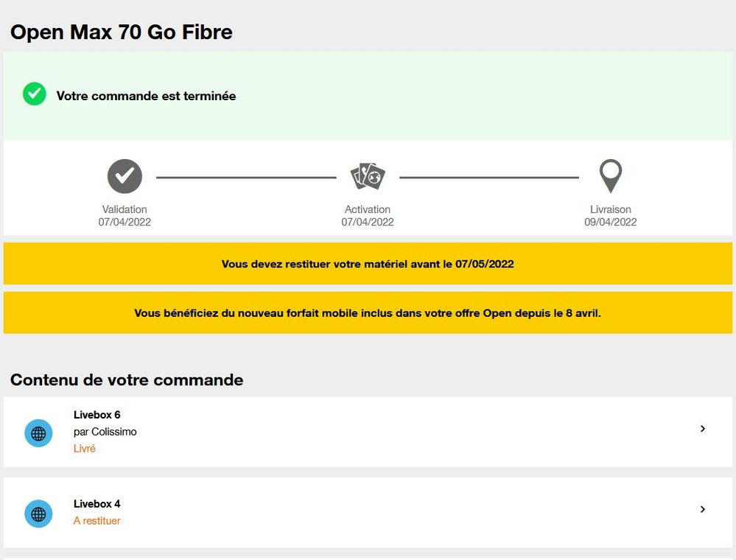Click the 'Contenu de votre commande' heading
The image size is (736, 560).
127,380
